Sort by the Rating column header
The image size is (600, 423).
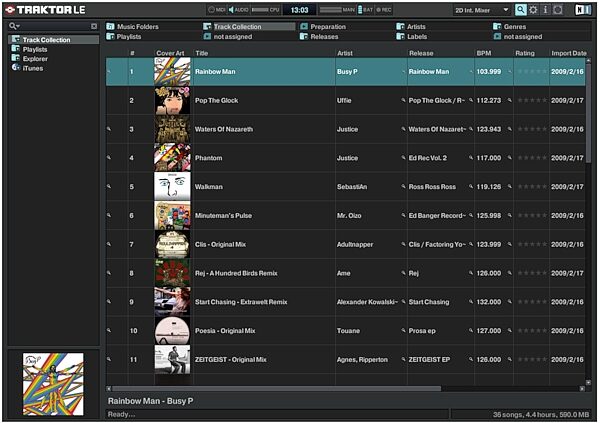(525, 53)
